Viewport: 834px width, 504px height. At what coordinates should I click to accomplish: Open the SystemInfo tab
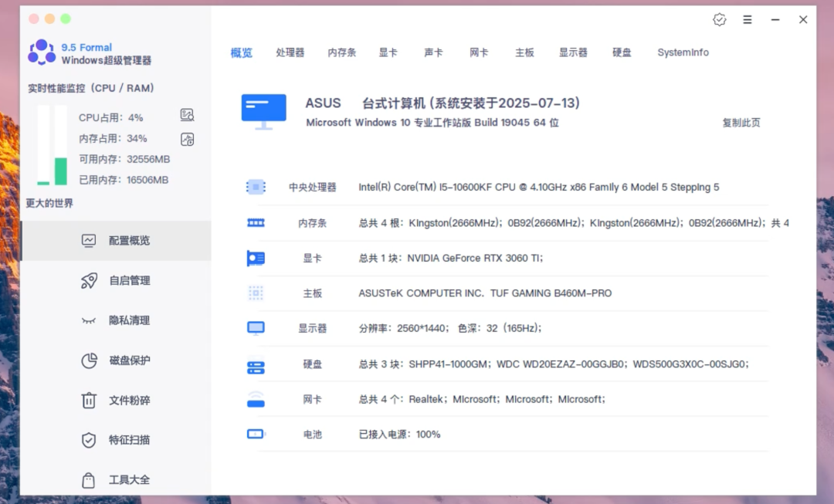click(x=683, y=52)
